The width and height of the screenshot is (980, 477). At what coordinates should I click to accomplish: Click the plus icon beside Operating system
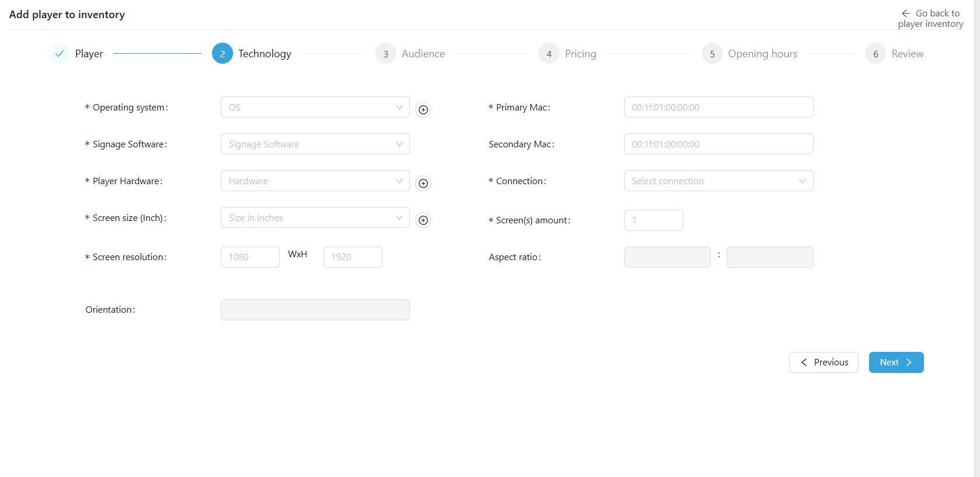pos(423,110)
